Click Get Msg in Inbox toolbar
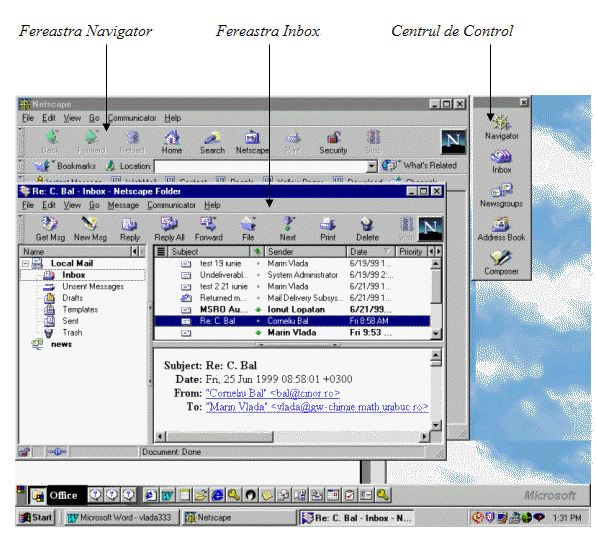597x535 pixels. coord(50,229)
